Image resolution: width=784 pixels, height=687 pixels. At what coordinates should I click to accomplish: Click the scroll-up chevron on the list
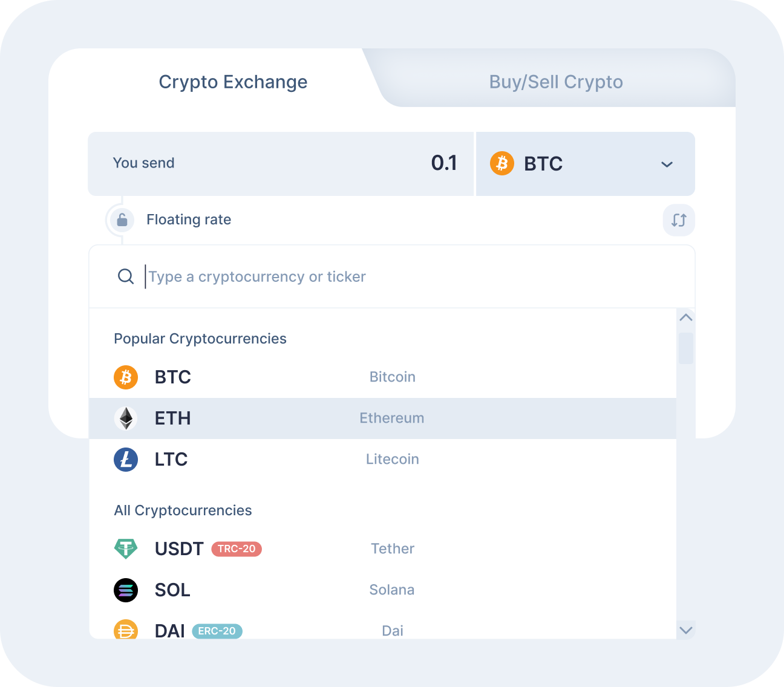coord(685,317)
